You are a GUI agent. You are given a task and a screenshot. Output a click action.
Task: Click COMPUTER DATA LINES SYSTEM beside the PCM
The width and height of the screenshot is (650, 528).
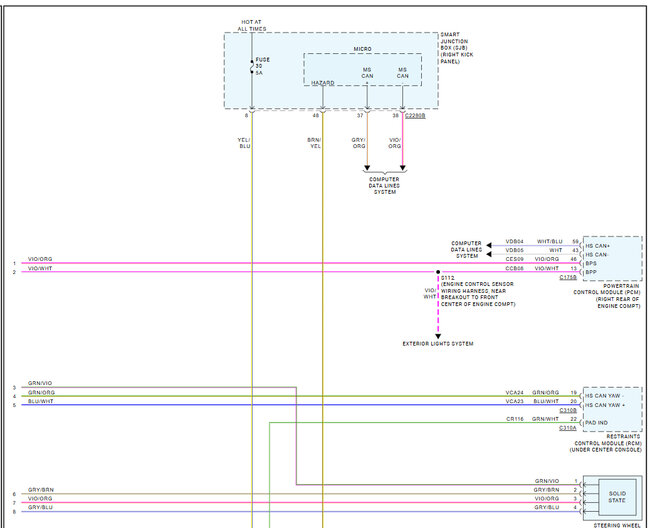[466, 249]
